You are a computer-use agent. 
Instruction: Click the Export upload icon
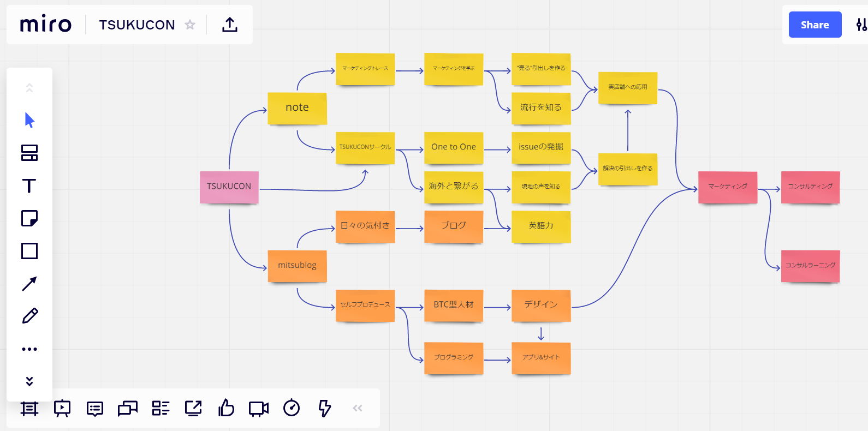click(230, 25)
